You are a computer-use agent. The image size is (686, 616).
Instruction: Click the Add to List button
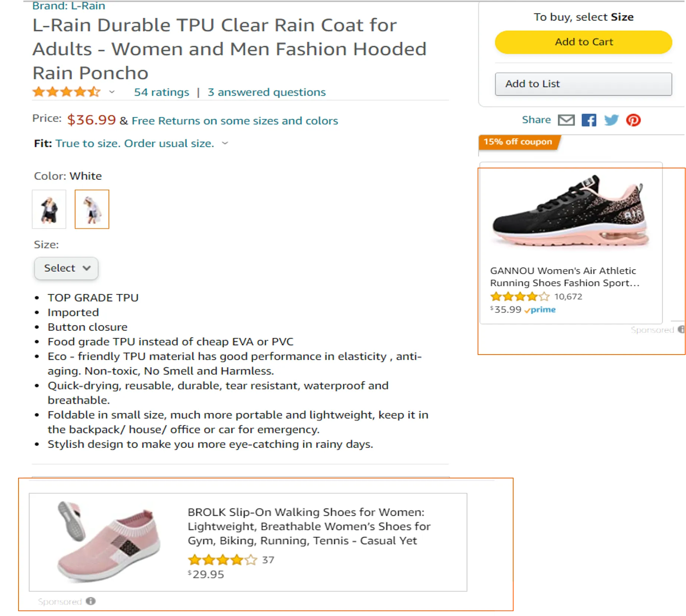[x=583, y=84]
